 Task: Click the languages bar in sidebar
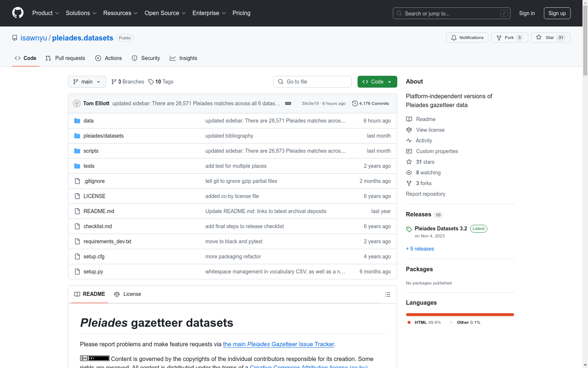pos(460,315)
